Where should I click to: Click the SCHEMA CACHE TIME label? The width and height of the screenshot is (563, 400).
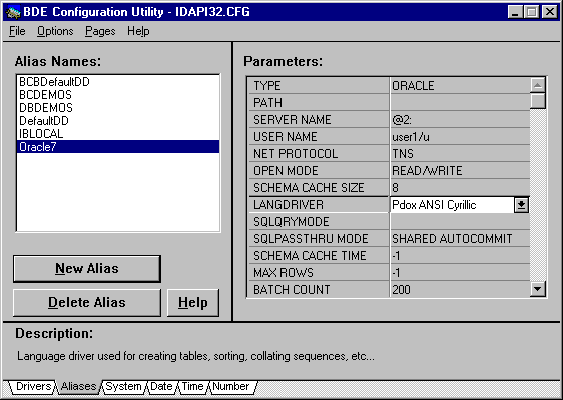319,256
